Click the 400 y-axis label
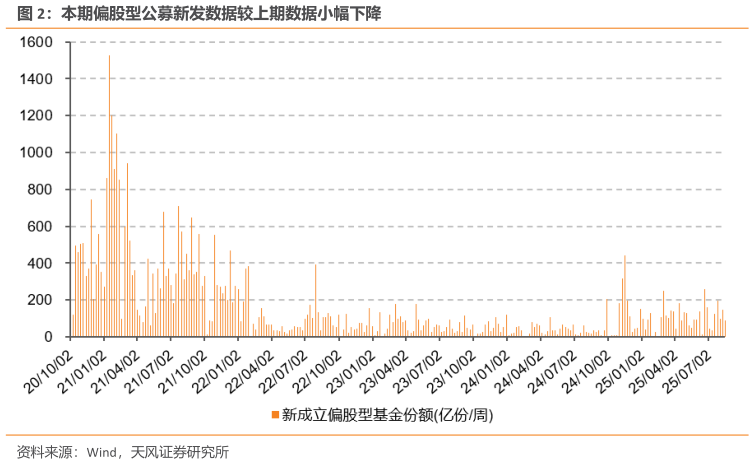Screen dimensions: 754x464 coord(39,263)
